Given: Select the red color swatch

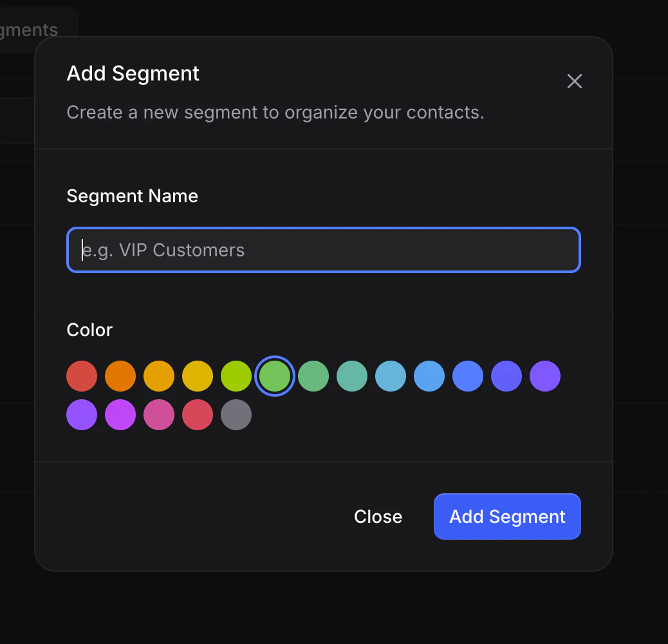Looking at the screenshot, I should point(82,376).
